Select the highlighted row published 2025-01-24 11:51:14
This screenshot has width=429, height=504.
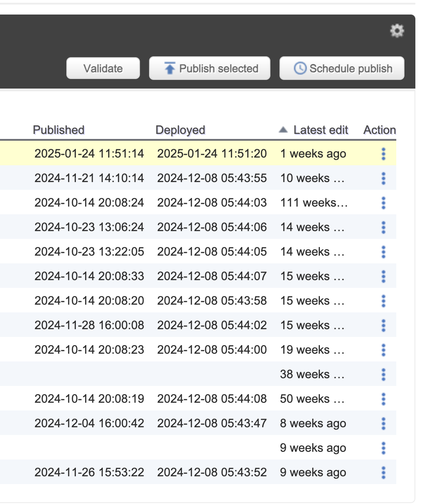click(x=89, y=154)
